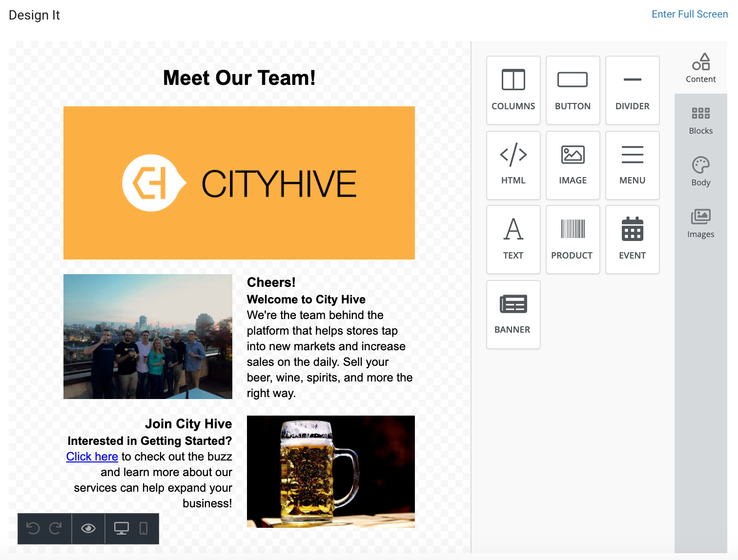This screenshot has width=738, height=560.
Task: Open the Images tab
Action: 700,223
